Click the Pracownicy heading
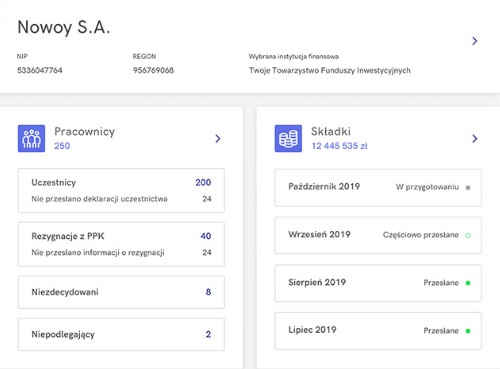This screenshot has height=369, width=500. coord(85,131)
